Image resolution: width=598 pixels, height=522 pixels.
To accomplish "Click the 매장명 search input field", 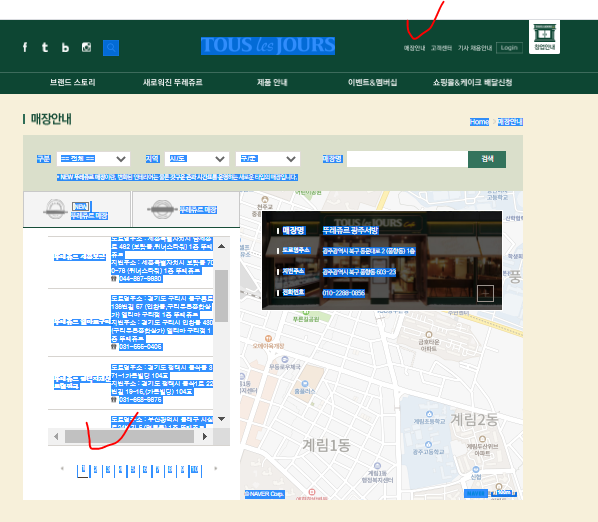I will [x=407, y=159].
